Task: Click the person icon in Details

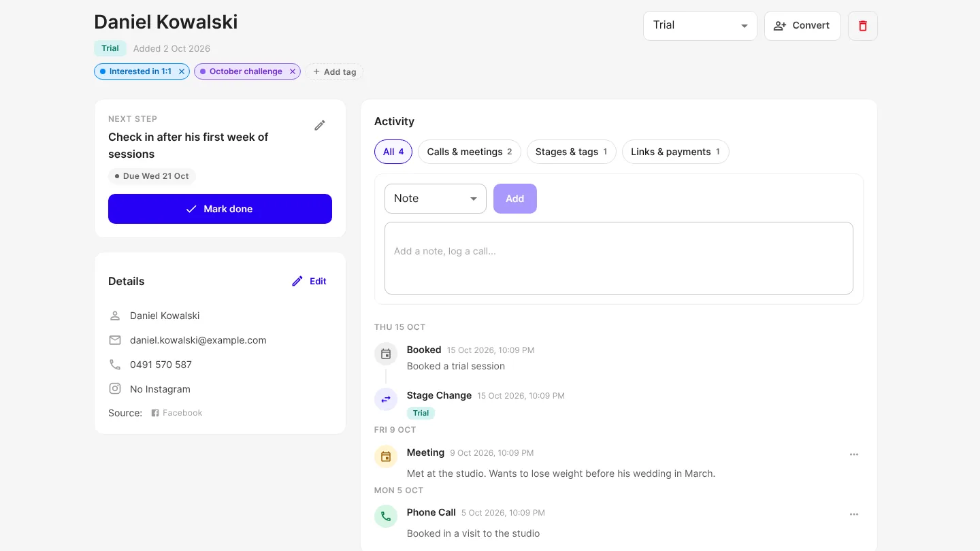Action: click(x=115, y=316)
